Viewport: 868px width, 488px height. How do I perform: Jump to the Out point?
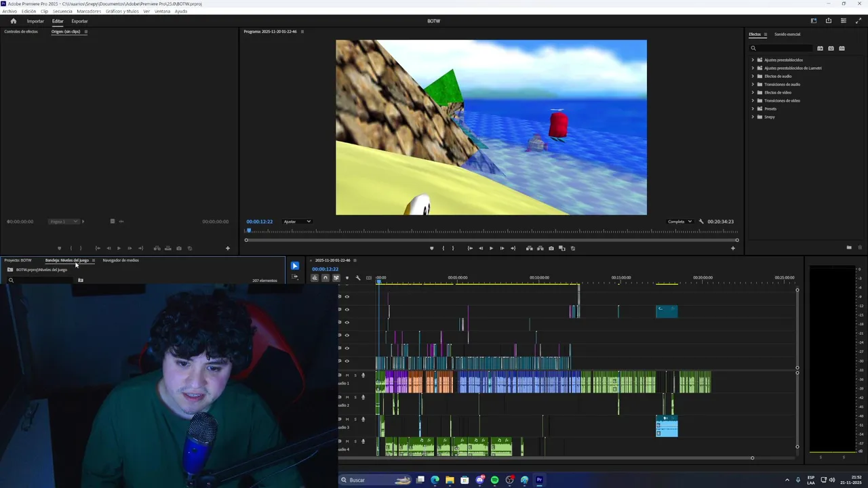[513, 248]
